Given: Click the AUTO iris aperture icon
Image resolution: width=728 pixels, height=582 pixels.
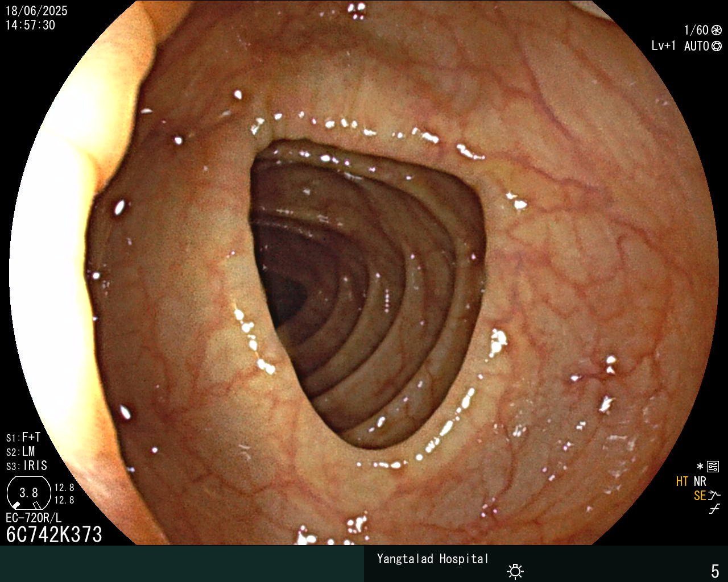Looking at the screenshot, I should coord(717,47).
